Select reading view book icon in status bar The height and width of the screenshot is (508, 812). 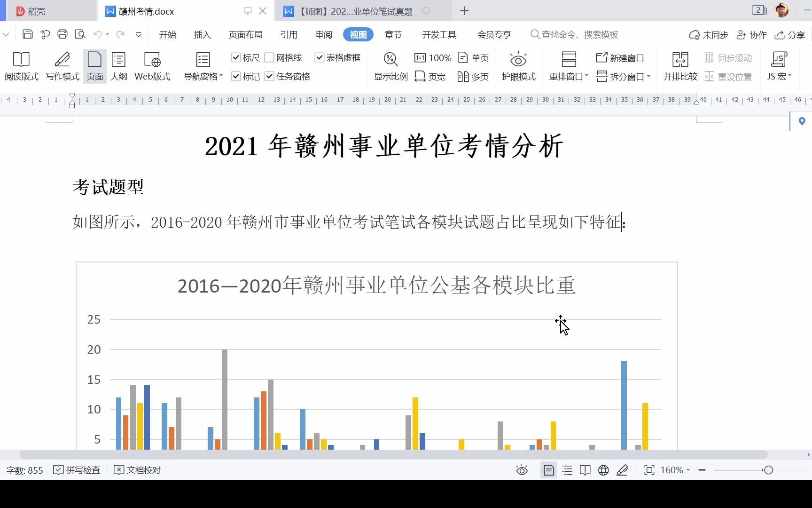coord(585,470)
